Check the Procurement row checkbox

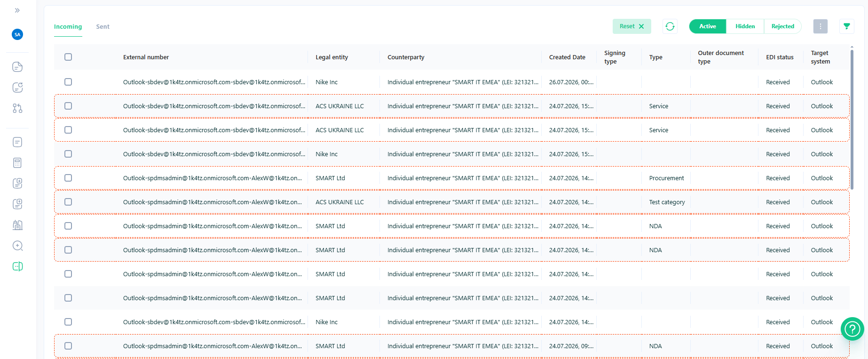tap(68, 178)
